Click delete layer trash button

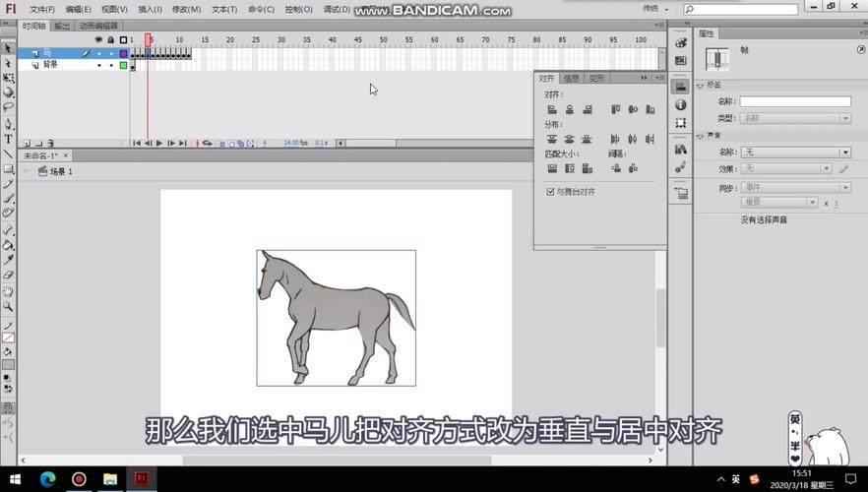50,144
